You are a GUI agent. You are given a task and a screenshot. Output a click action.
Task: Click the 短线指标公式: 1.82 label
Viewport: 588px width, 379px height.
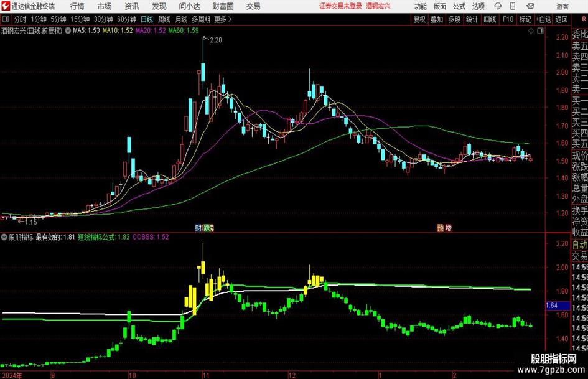(104, 237)
